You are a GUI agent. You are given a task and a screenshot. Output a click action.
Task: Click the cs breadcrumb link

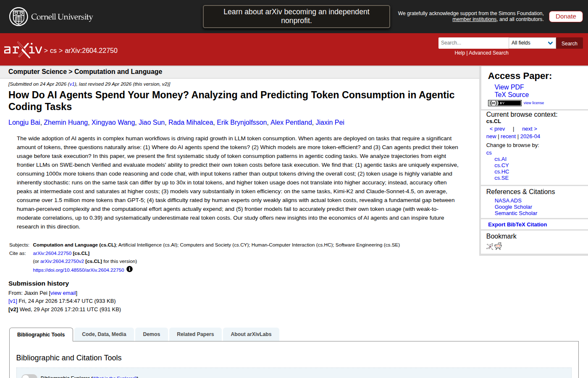click(x=53, y=51)
